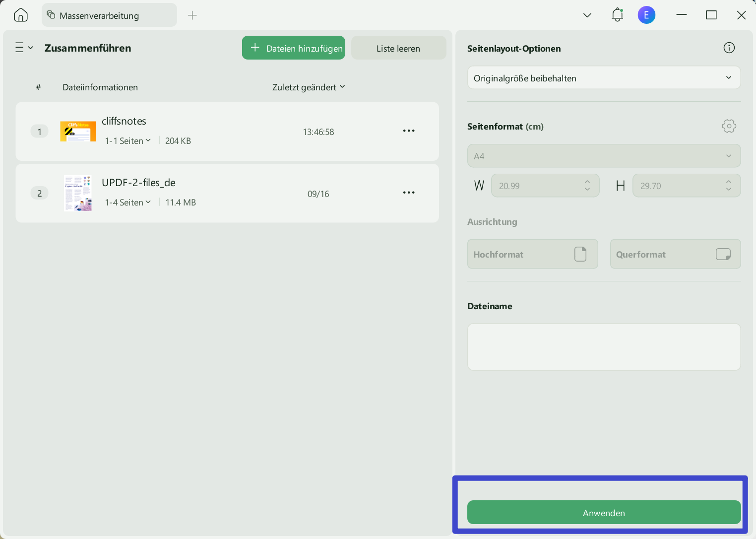The image size is (756, 539).
Task: Click the Dateiname input field
Action: pos(604,347)
